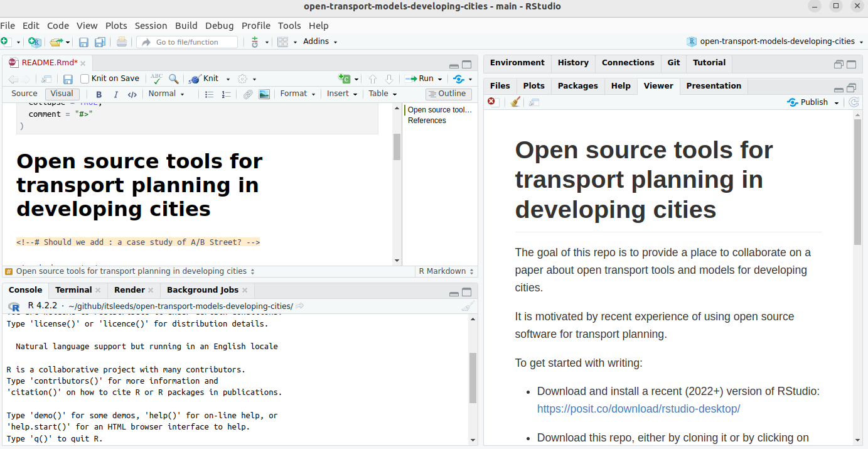The image size is (868, 449).
Task: Follow the posit.co RStudio download link
Action: coord(638,409)
